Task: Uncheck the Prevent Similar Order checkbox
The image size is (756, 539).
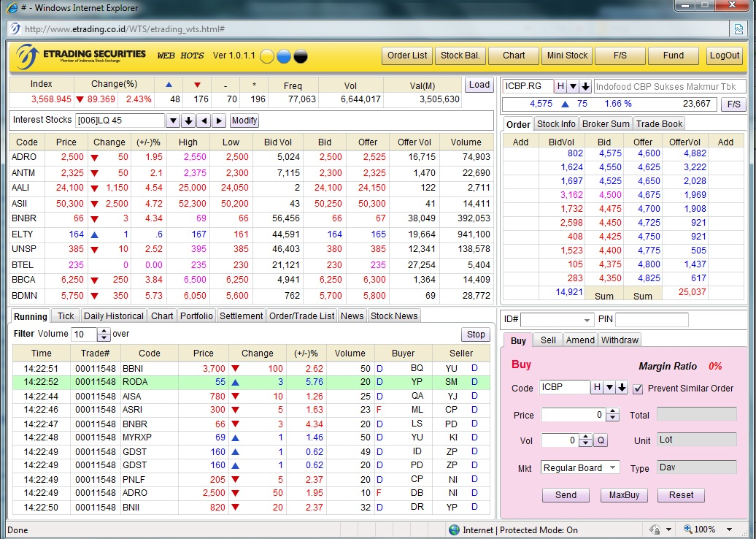Action: click(637, 388)
